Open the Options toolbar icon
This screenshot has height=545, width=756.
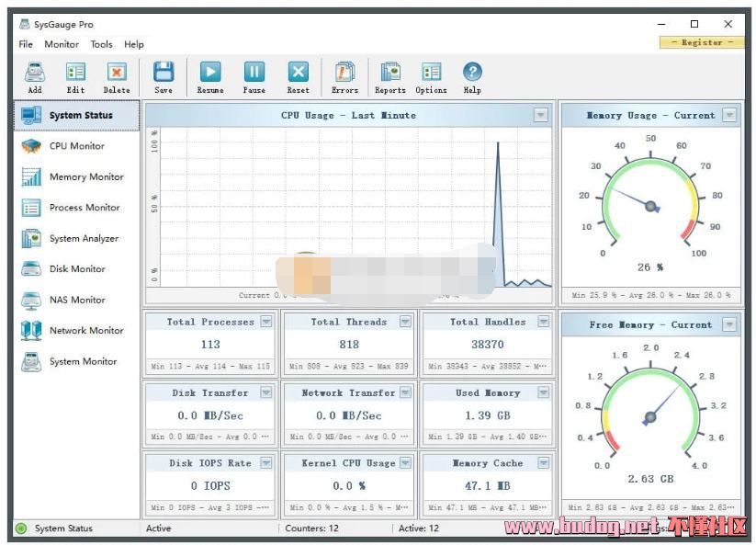coord(431,74)
